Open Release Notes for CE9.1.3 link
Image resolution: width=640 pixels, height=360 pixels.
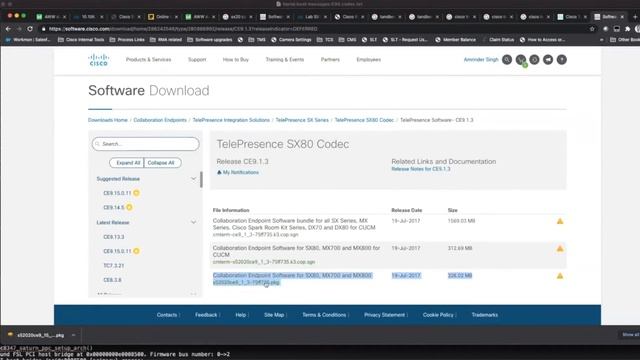(x=421, y=169)
